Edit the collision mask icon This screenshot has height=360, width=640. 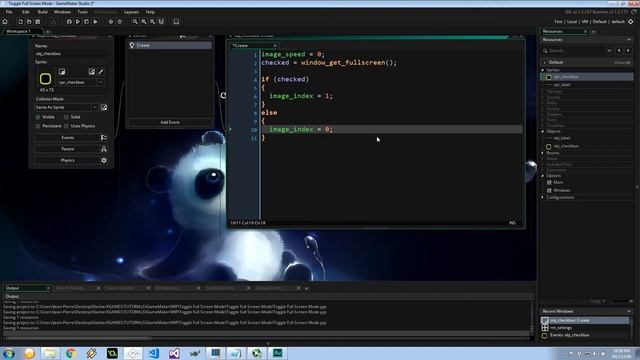click(104, 107)
